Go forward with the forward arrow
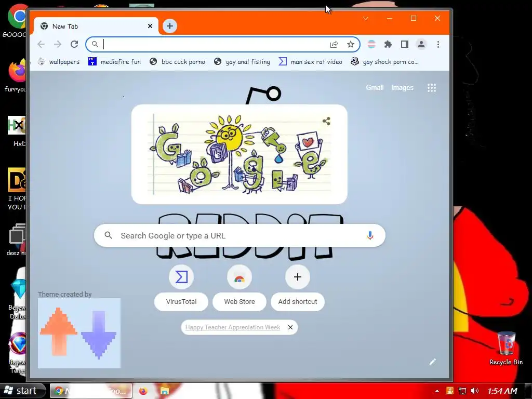 pos(58,44)
